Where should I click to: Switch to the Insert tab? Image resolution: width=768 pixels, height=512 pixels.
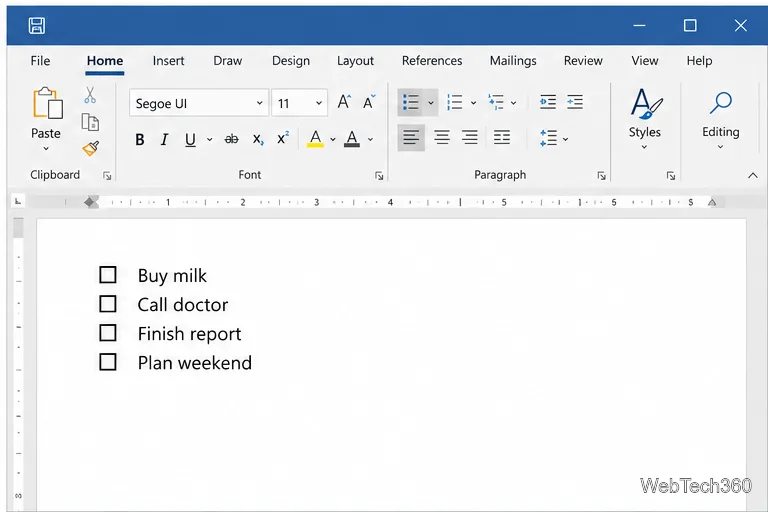click(x=168, y=61)
